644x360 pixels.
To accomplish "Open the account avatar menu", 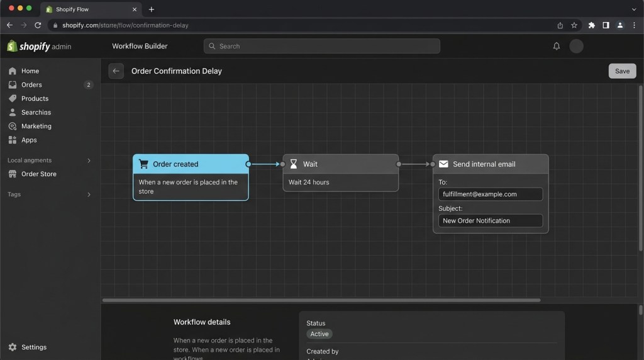I will [x=576, y=46].
